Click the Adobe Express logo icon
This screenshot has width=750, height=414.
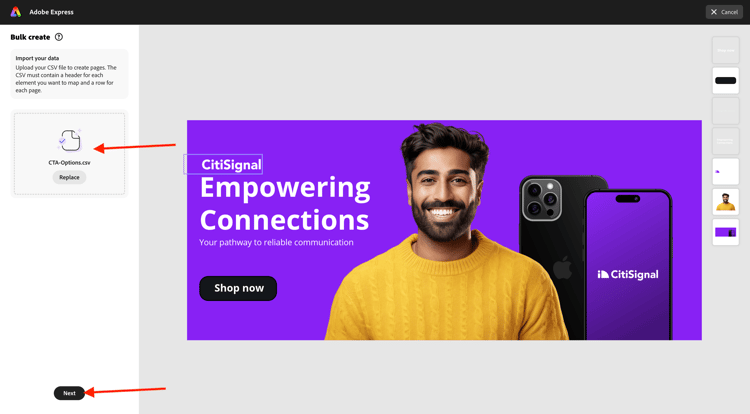click(x=16, y=12)
